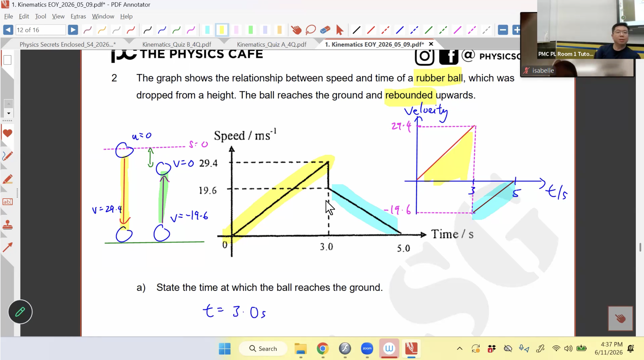Select the dashed magenta line tool
This screenshot has width=644, height=360.
(472, 30)
